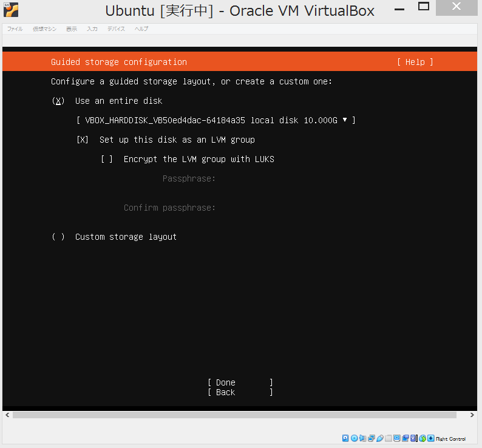Open the audio status icon menu

363,438
